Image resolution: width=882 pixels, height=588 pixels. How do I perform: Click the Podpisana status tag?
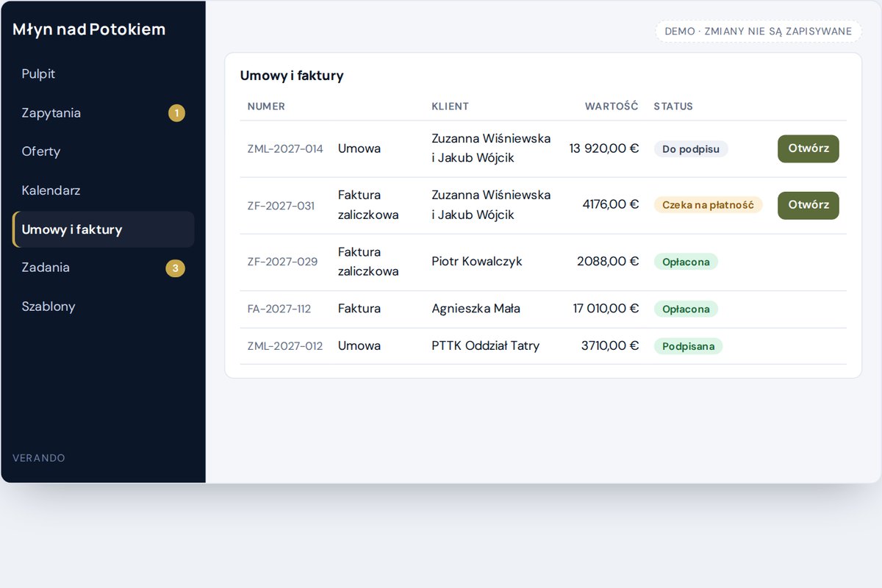point(688,346)
